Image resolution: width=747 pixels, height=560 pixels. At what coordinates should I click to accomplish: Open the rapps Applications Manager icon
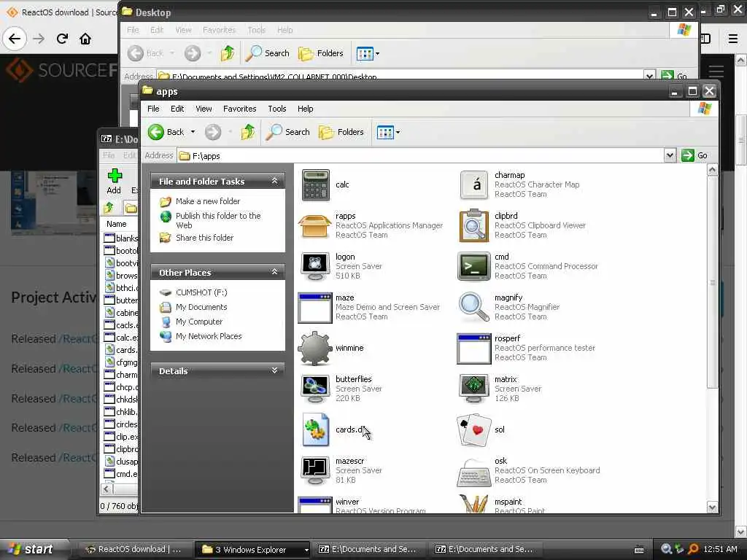tap(314, 226)
